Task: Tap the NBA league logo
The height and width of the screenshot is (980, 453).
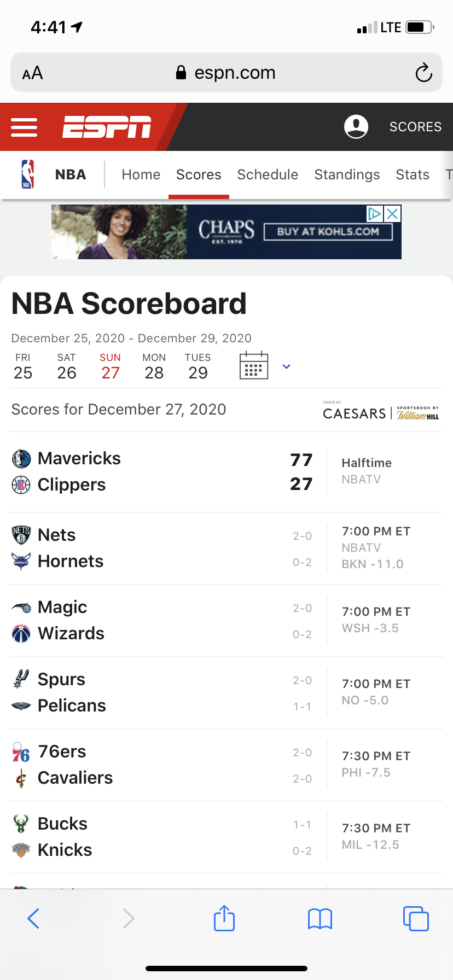Action: click(27, 174)
